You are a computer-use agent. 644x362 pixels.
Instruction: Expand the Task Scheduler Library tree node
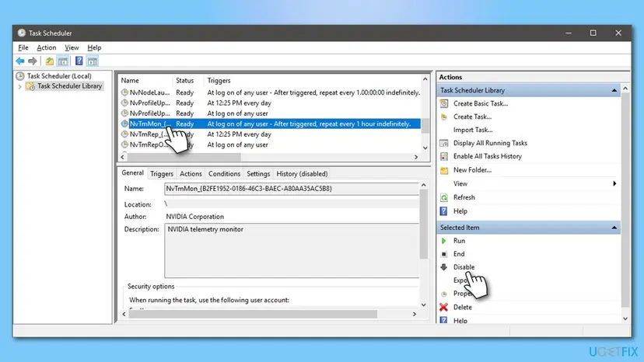[x=19, y=86]
